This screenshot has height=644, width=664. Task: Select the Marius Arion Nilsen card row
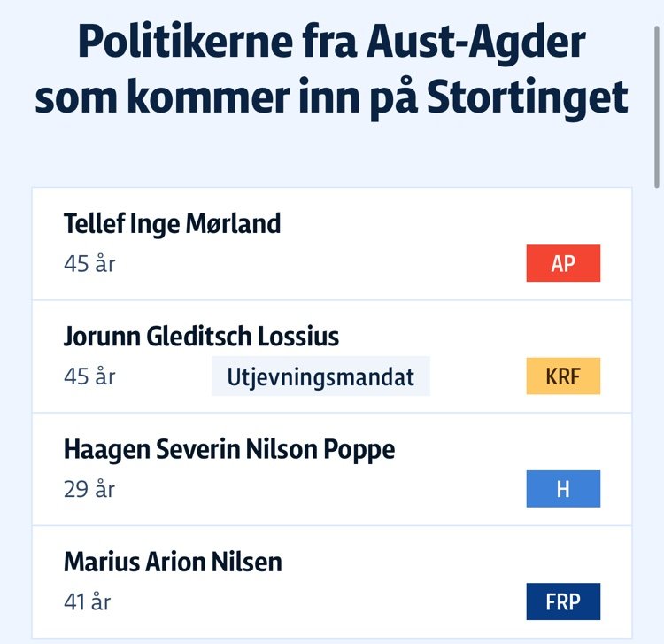click(x=332, y=582)
